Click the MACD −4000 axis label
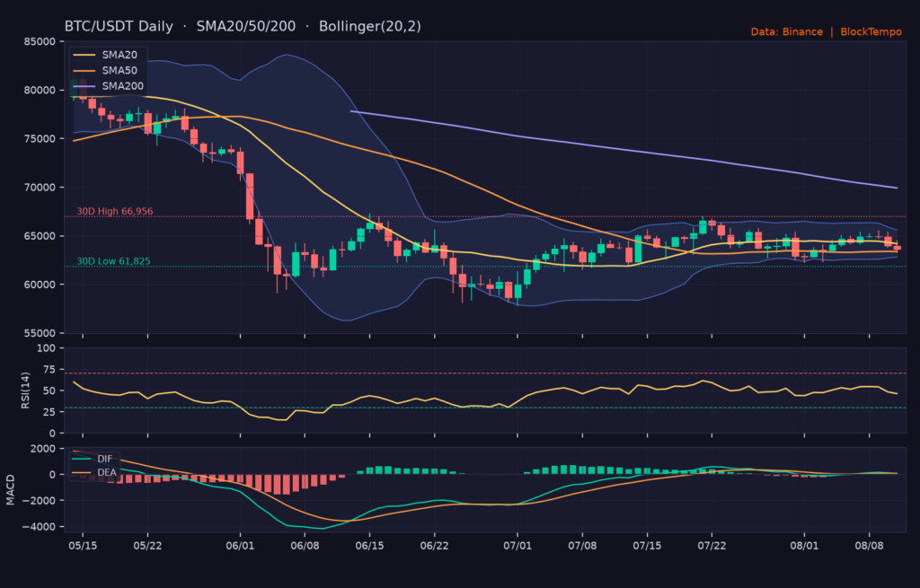Viewport: 920px width, 588px height. coord(39,526)
